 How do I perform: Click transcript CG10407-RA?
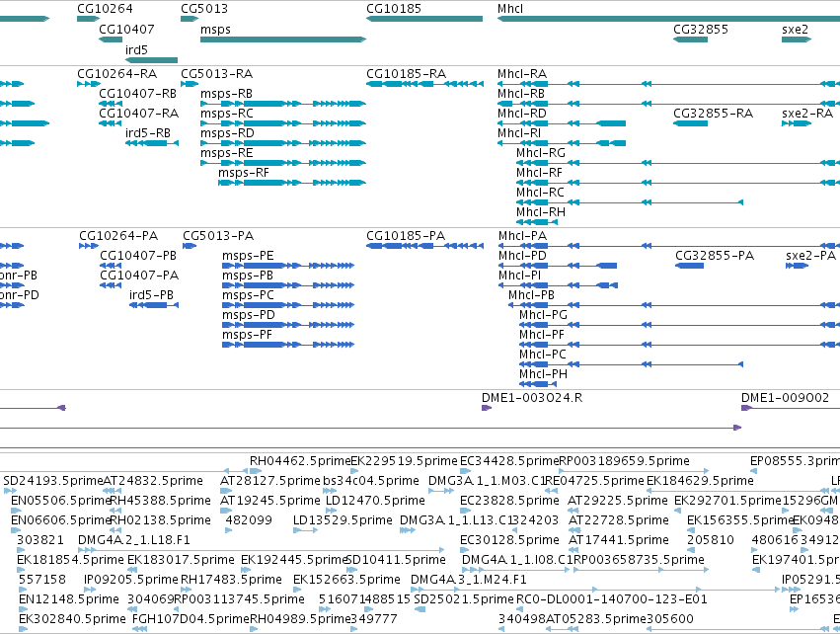pos(111,123)
